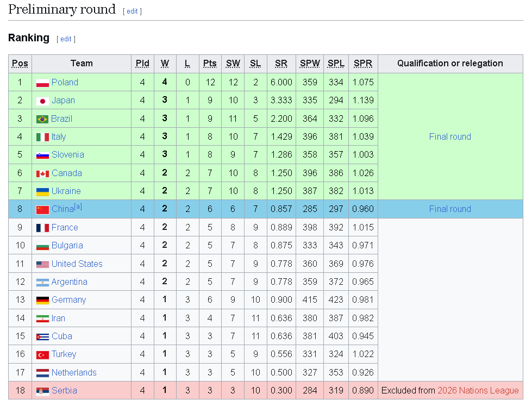Click the France flag icon

point(42,228)
